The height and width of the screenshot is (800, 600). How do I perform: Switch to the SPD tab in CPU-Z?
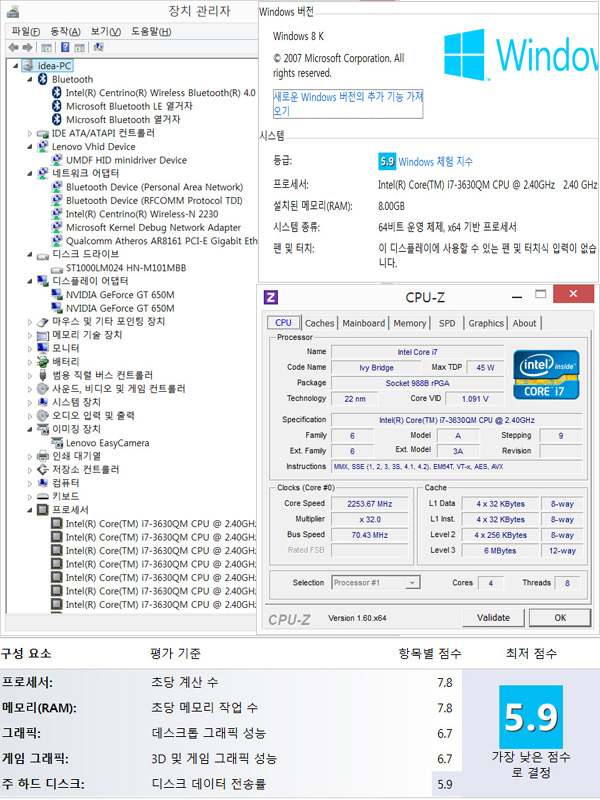pos(447,323)
